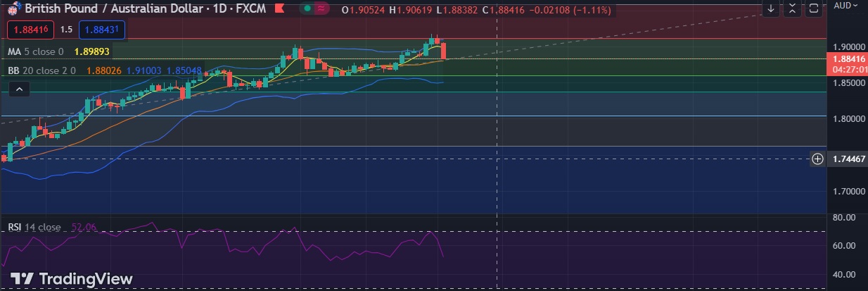Viewport: 868px width, 291px height.
Task: Click the change value −0.02108 (−1.11%)
Action: pyautogui.click(x=568, y=11)
